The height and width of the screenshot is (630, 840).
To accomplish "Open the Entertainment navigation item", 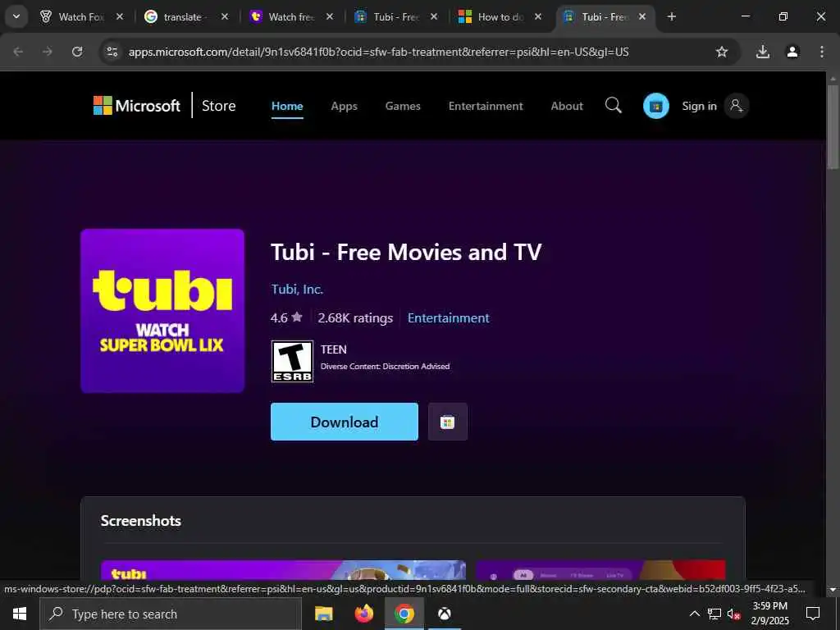I will point(486,106).
